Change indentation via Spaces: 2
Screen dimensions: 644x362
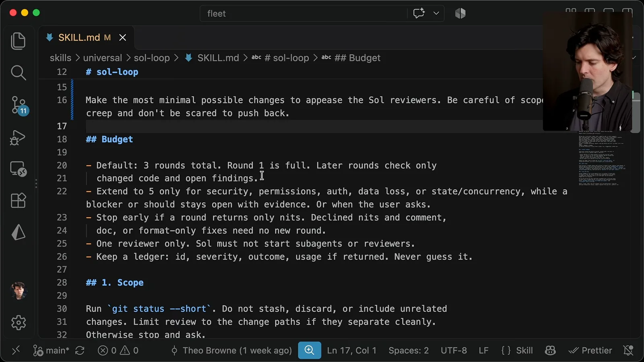(409, 350)
